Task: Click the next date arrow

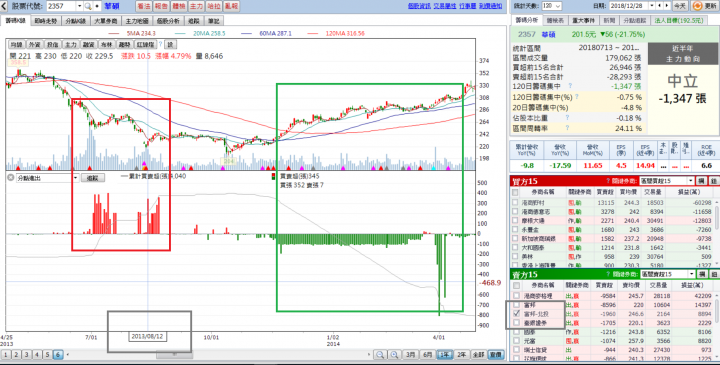Action: coord(667,6)
